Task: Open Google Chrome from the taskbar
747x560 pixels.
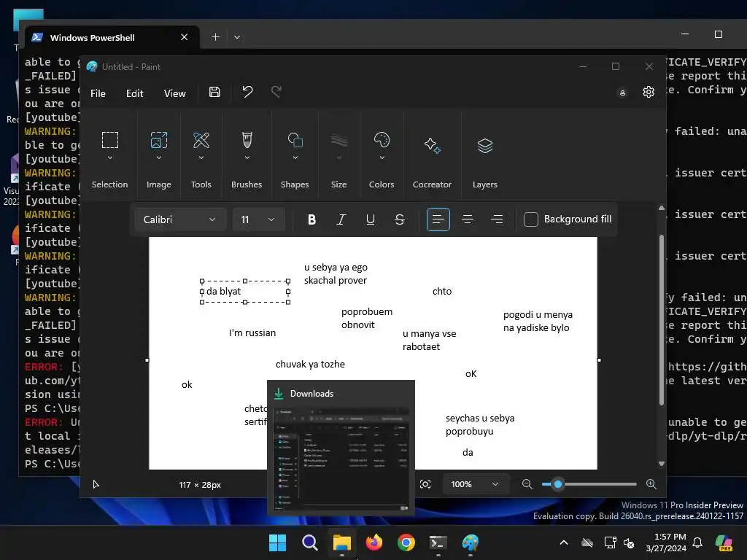Action: click(406, 542)
